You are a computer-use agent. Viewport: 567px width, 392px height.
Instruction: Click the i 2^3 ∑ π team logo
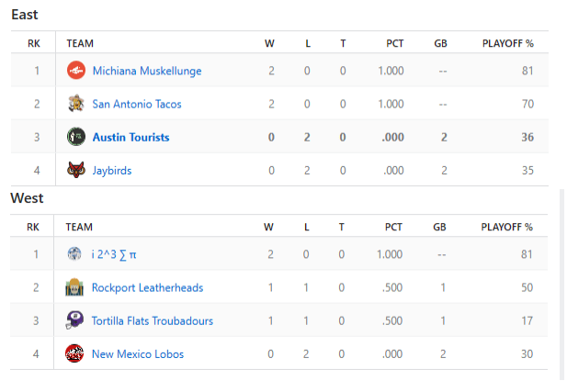pos(74,254)
